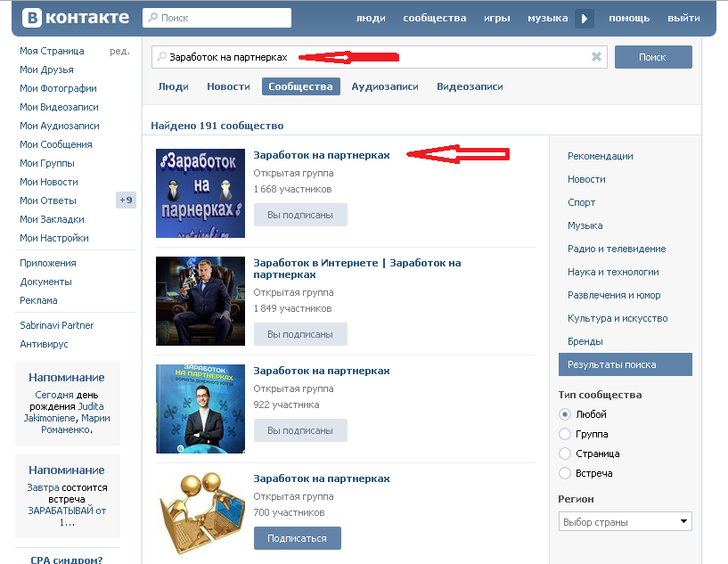Open Мои Друзья

click(46, 69)
